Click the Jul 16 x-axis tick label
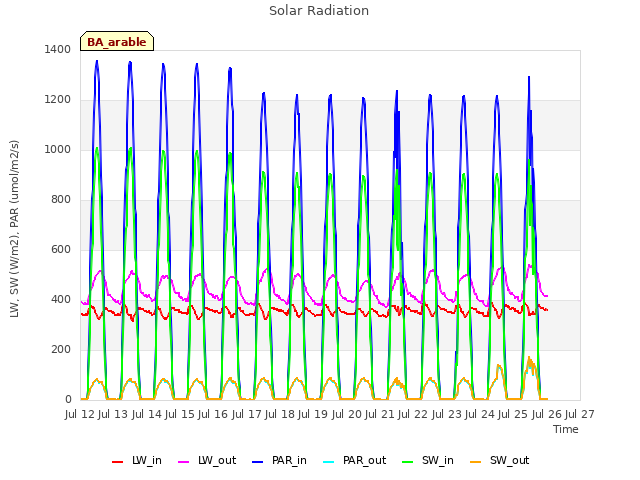This screenshot has width=640, height=480. (x=213, y=414)
